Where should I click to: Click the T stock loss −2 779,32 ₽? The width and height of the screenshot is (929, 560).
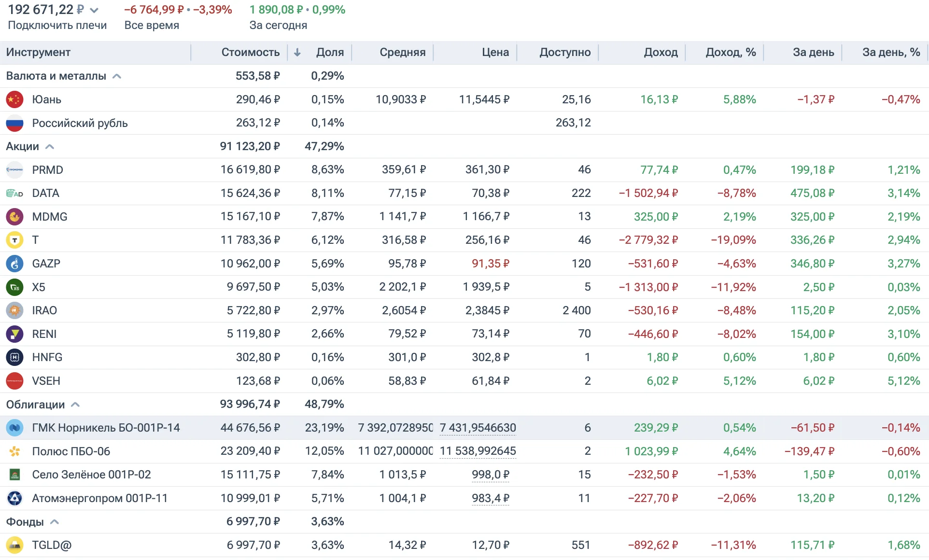[x=648, y=240]
